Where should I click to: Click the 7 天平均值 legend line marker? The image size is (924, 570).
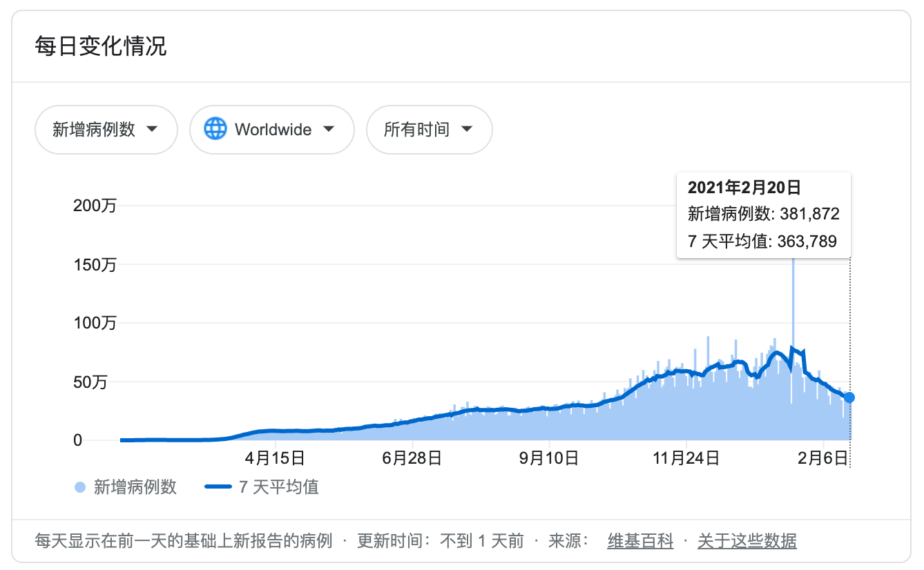[218, 487]
